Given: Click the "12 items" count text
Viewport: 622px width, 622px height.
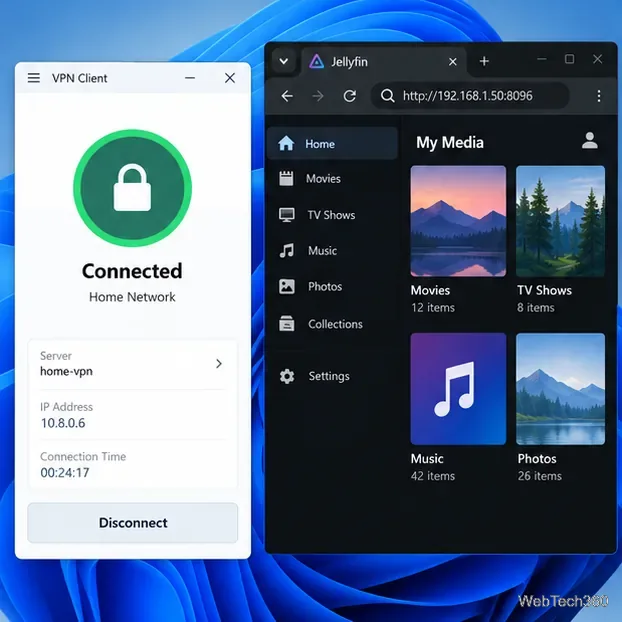Looking at the screenshot, I should [x=433, y=308].
